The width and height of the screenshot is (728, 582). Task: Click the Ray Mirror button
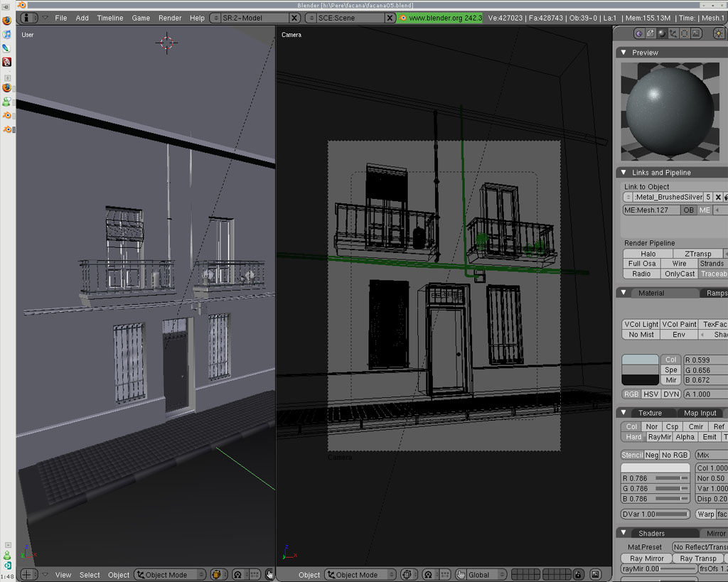click(x=647, y=559)
